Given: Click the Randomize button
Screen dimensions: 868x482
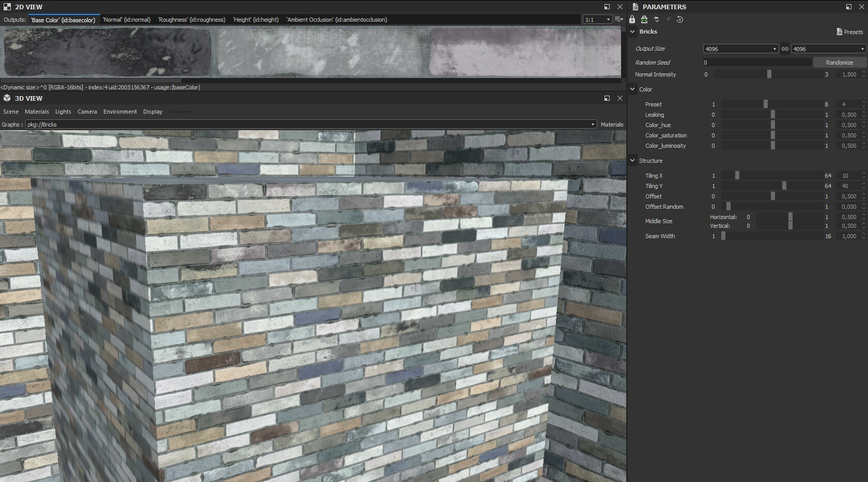Looking at the screenshot, I should tap(838, 62).
